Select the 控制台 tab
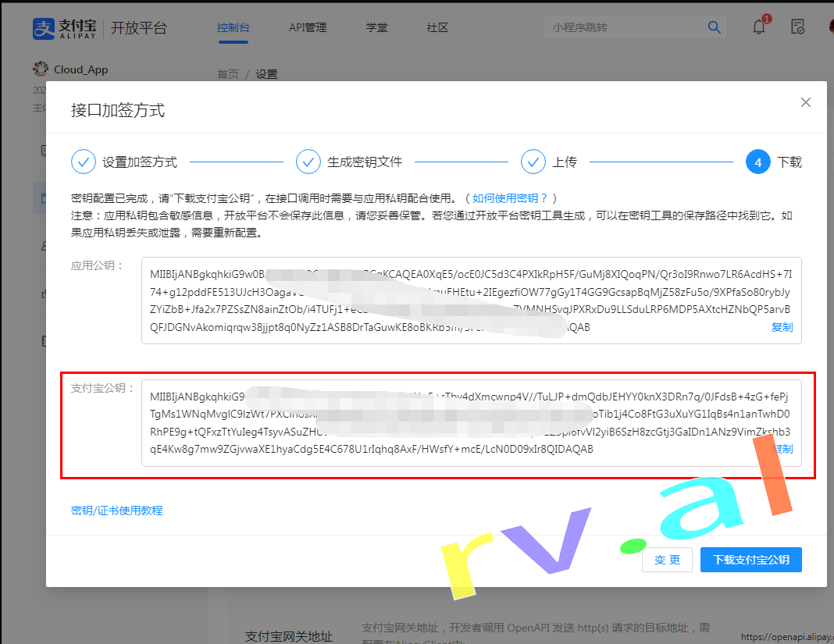 [233, 27]
